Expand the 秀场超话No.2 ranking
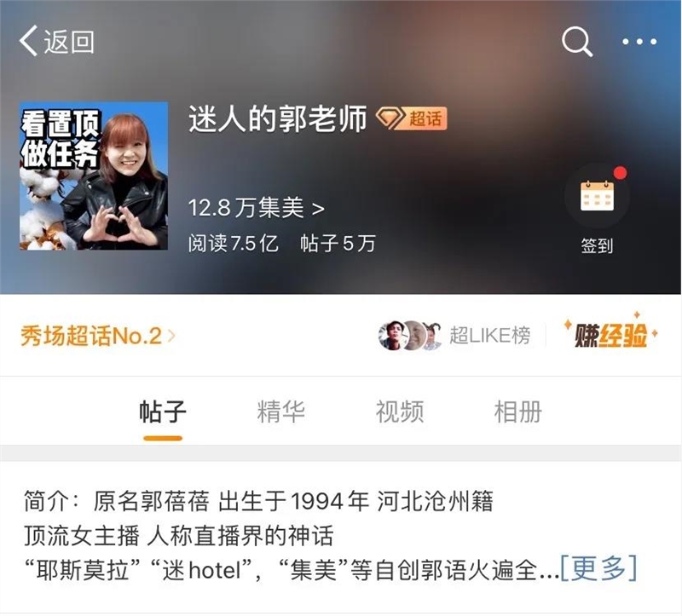 pyautogui.click(x=98, y=336)
